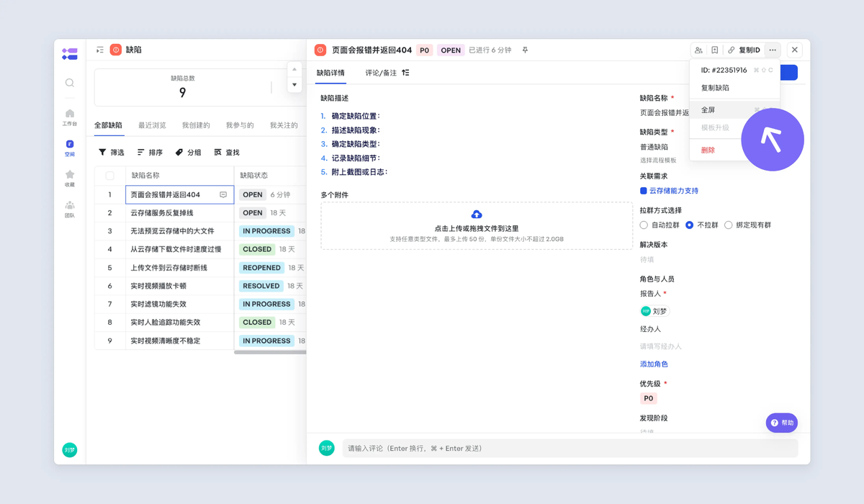Viewport: 864px width, 504px height.
Task: Open REOPENED status of 上传文件到云存储时断线
Action: point(261,268)
